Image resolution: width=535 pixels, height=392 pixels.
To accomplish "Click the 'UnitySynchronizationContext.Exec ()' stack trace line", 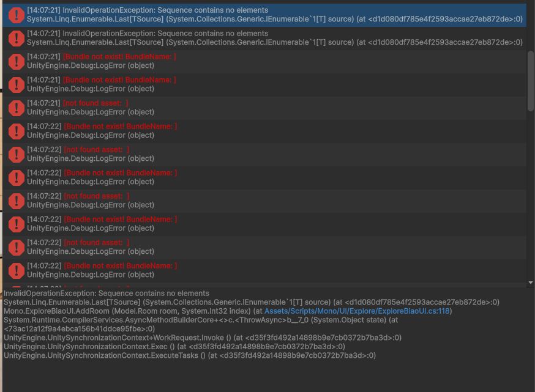I will pos(174,346).
